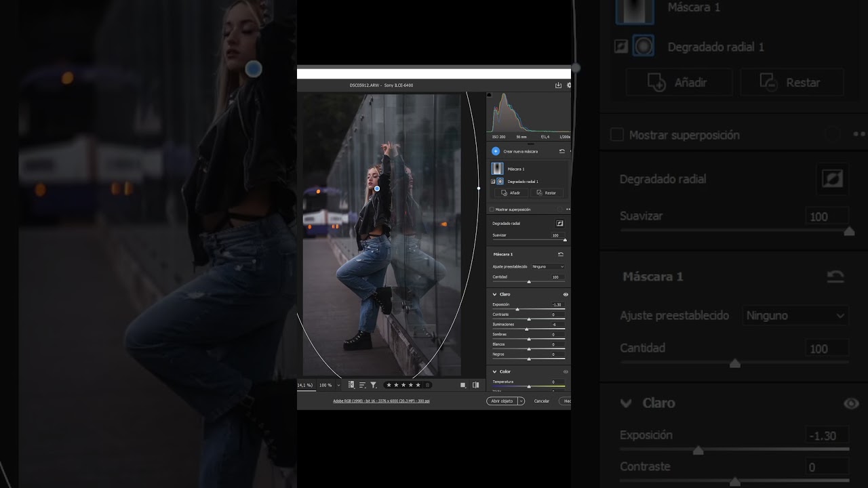Collapse the Color section
Image resolution: width=868 pixels, height=488 pixels.
pos(495,371)
